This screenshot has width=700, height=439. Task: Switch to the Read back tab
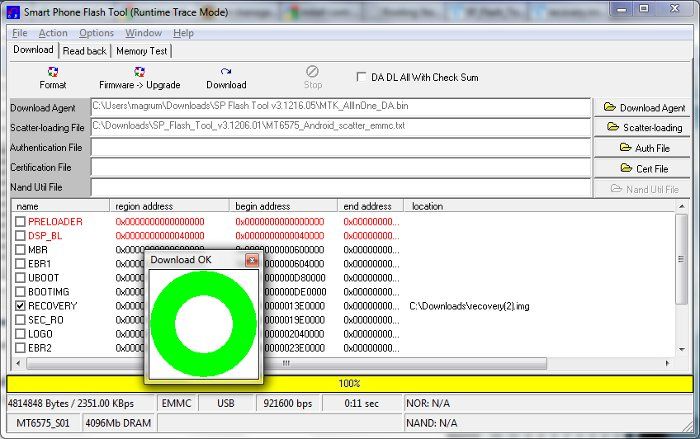[x=84, y=51]
